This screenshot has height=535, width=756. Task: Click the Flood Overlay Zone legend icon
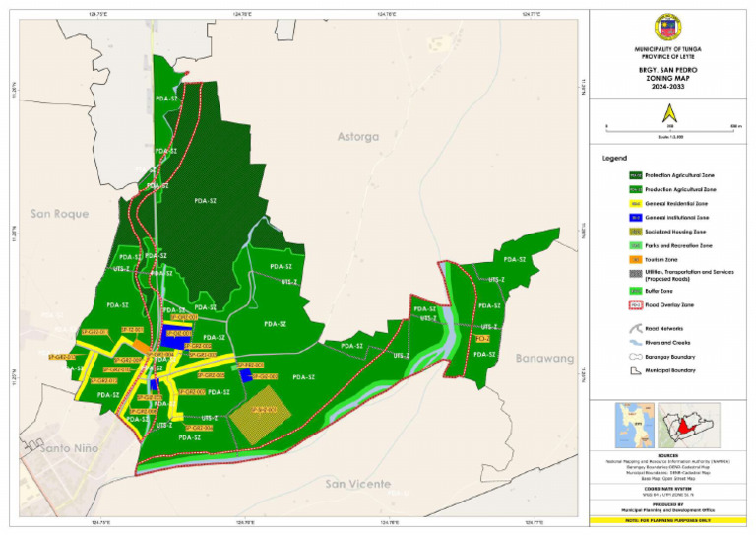coord(636,304)
